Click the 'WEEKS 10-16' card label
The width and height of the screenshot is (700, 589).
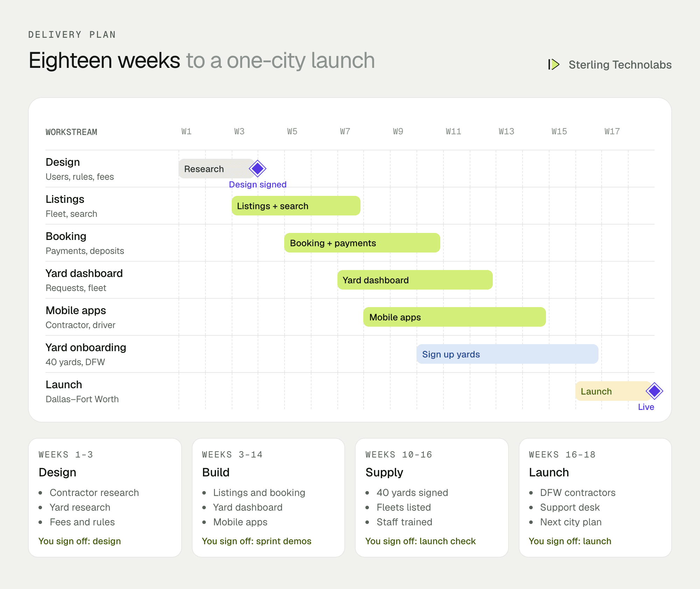click(399, 454)
